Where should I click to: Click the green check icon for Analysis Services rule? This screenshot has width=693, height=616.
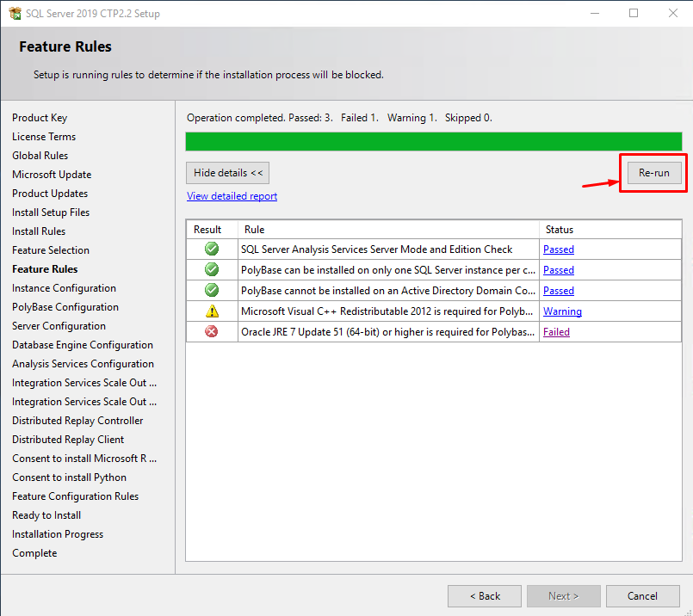[212, 249]
